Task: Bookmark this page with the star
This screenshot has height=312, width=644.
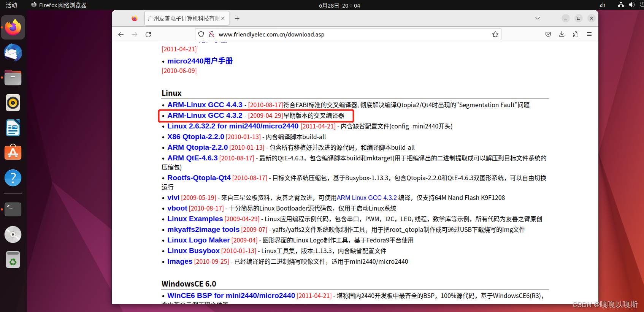Action: point(495,34)
